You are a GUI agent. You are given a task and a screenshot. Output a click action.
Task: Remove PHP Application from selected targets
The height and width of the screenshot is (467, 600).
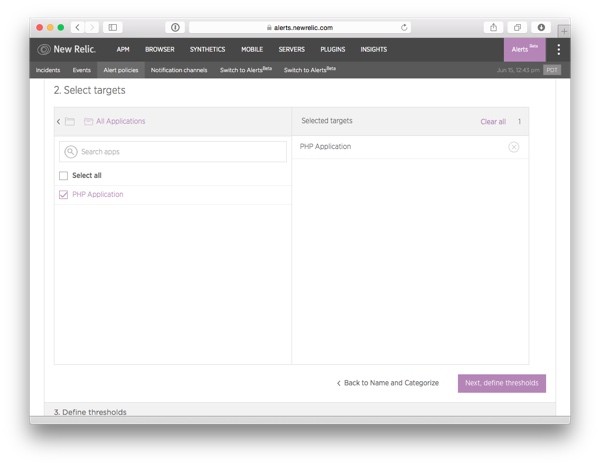tap(514, 147)
